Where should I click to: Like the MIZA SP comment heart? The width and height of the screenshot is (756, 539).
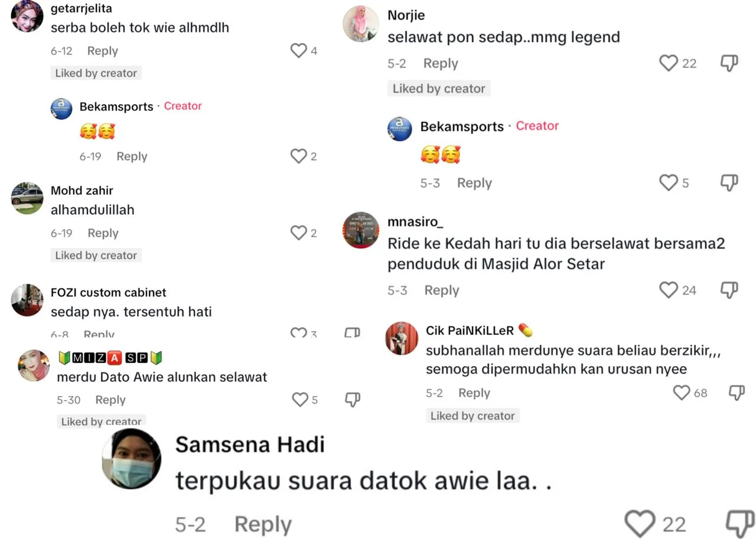click(x=300, y=400)
